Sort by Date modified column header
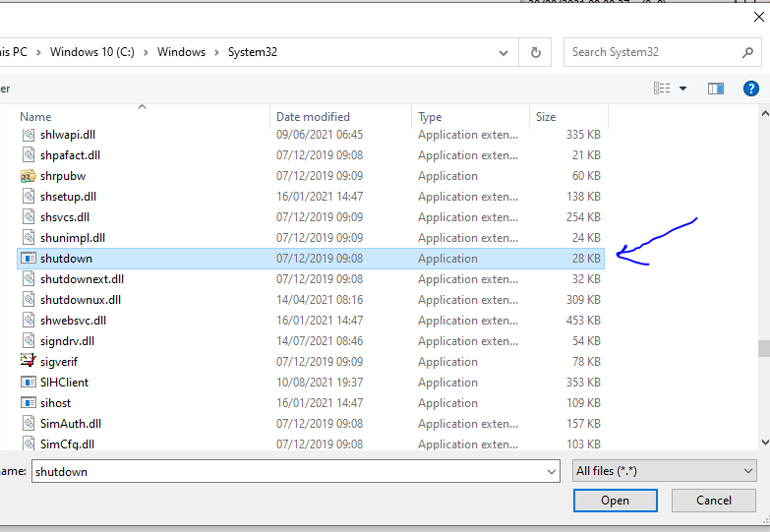The height and width of the screenshot is (532, 770). pos(314,117)
